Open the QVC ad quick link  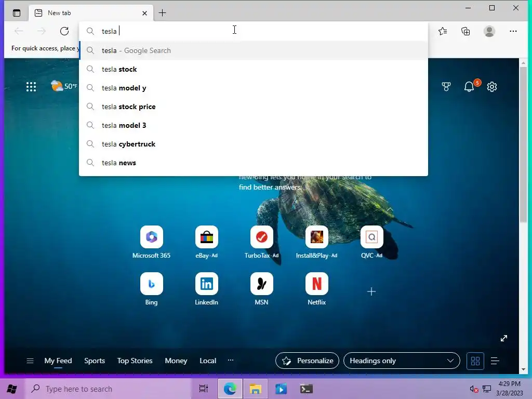pos(371,242)
